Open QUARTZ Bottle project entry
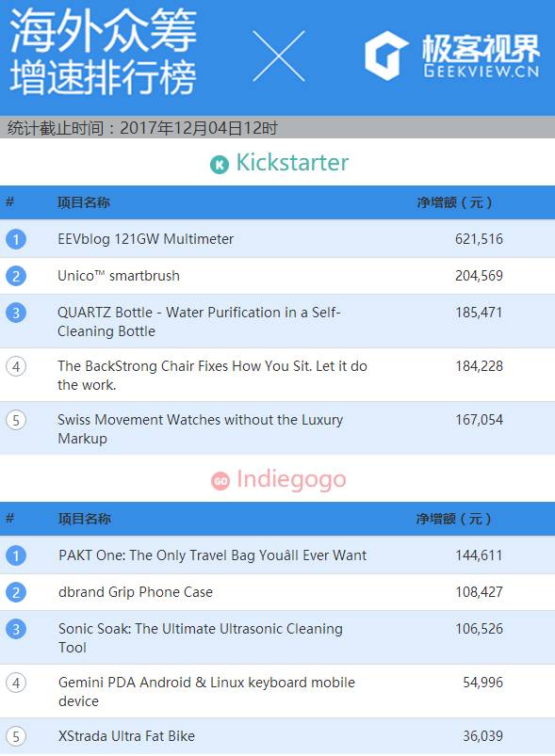Screen dimensions: 555x756 pos(199,322)
